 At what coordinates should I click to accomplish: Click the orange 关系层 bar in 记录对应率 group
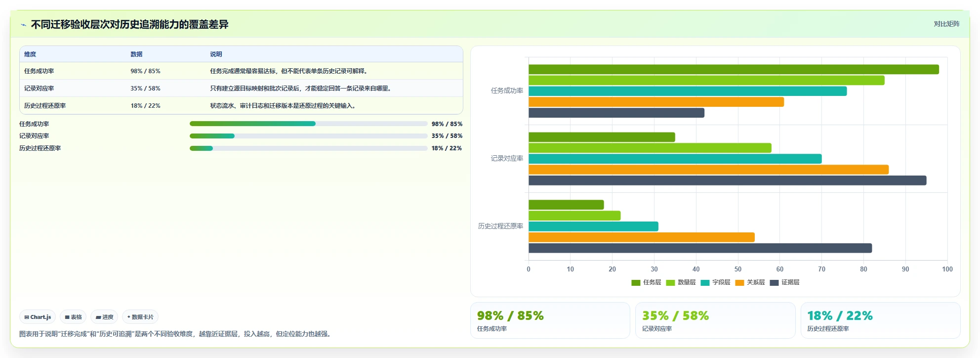pyautogui.click(x=708, y=170)
